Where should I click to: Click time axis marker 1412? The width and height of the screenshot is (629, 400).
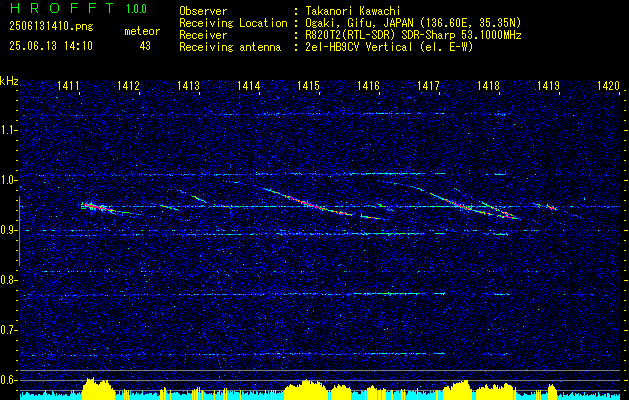(128, 85)
